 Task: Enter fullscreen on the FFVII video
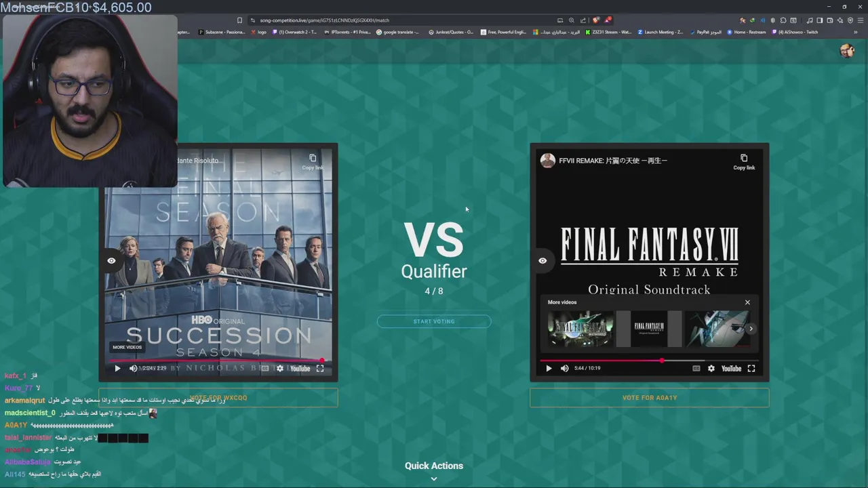click(751, 369)
